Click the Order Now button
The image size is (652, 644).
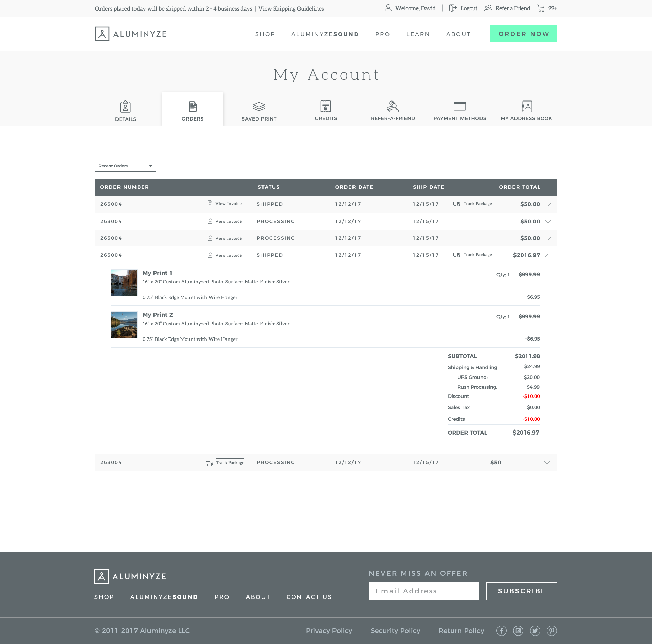point(523,33)
